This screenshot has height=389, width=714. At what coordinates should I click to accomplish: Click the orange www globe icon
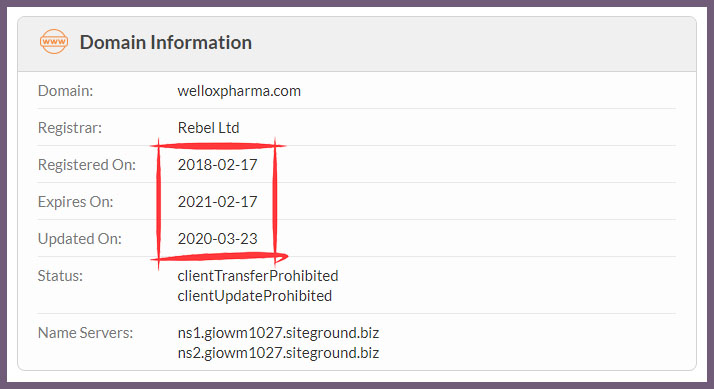pyautogui.click(x=54, y=41)
